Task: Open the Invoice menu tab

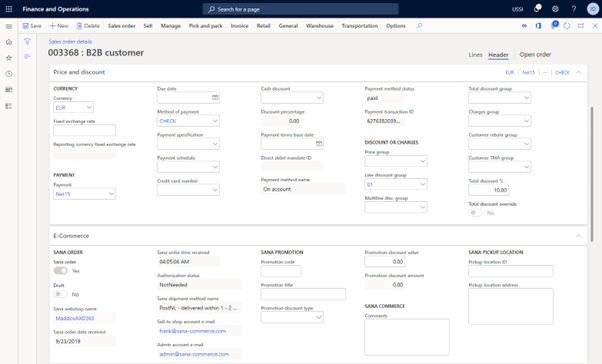Action: pyautogui.click(x=239, y=26)
